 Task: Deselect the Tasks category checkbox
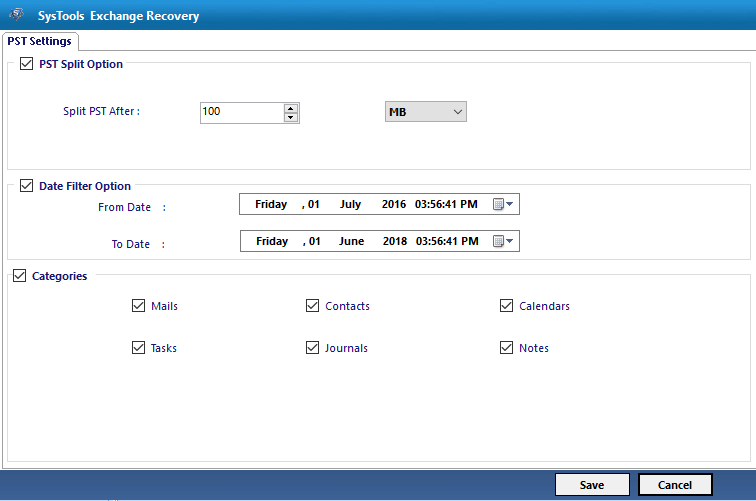[x=138, y=348]
